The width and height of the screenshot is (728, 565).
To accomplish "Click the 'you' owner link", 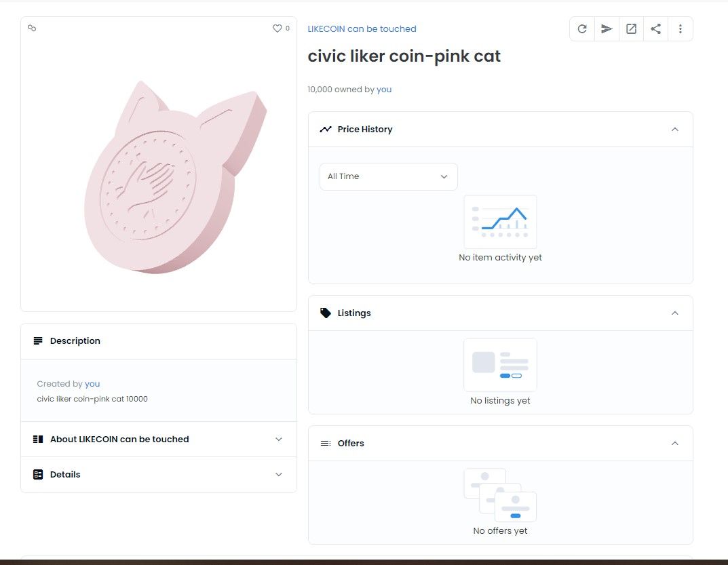I will [x=384, y=90].
